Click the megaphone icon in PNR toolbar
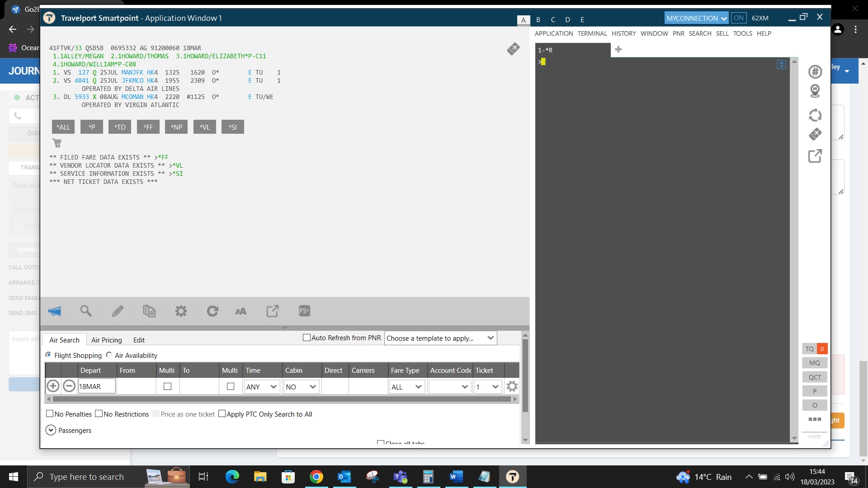The image size is (868, 488). click(x=55, y=311)
